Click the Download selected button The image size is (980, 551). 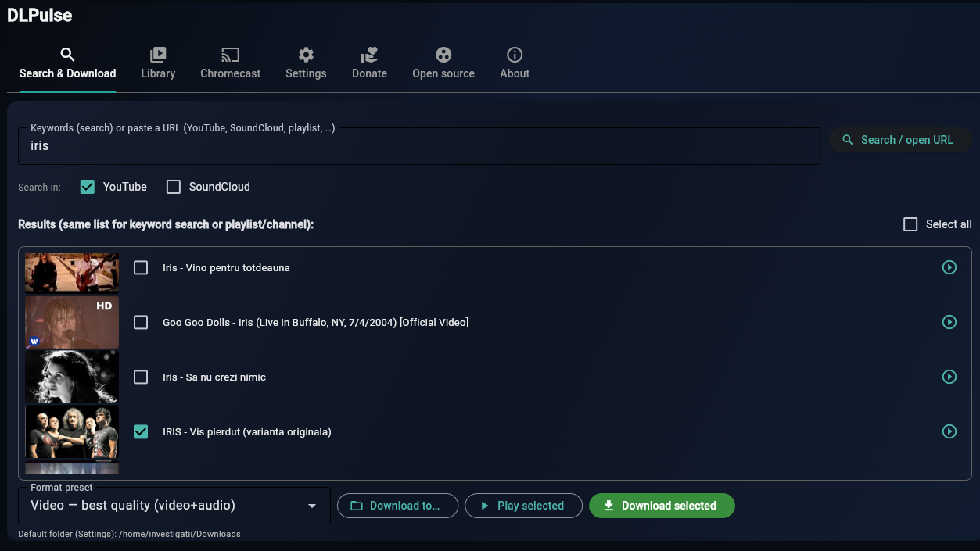click(x=662, y=506)
